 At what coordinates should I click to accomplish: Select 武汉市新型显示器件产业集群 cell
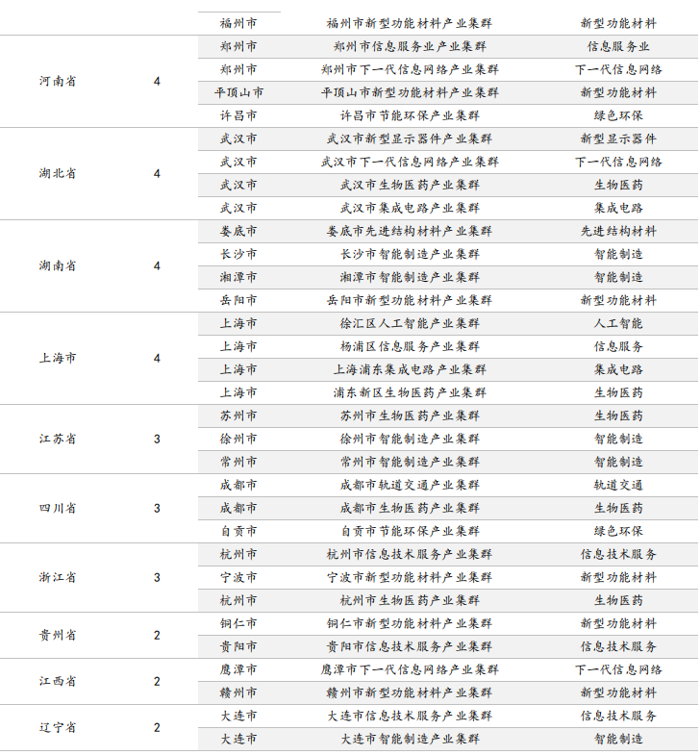(x=410, y=138)
